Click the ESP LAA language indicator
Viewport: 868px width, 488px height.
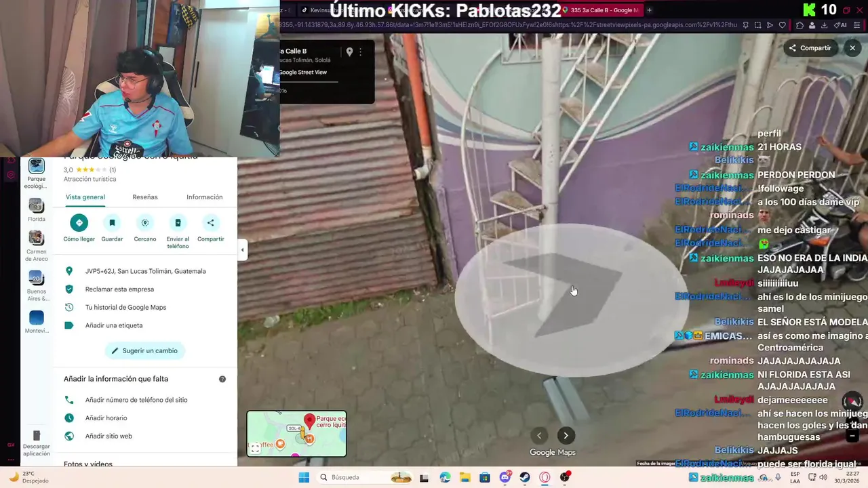tap(795, 477)
